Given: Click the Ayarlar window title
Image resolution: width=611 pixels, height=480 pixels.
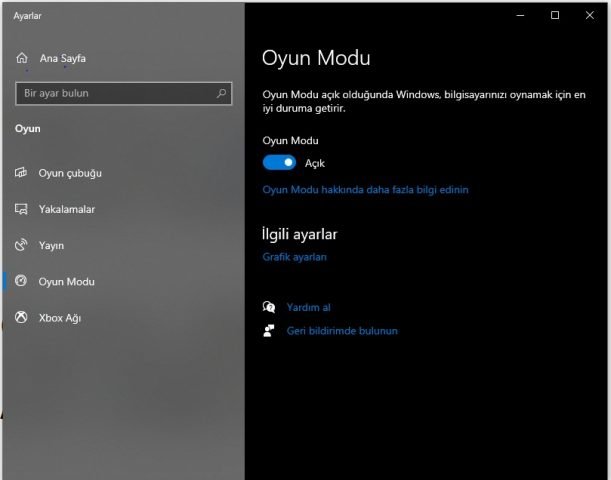Looking at the screenshot, I should coord(27,16).
